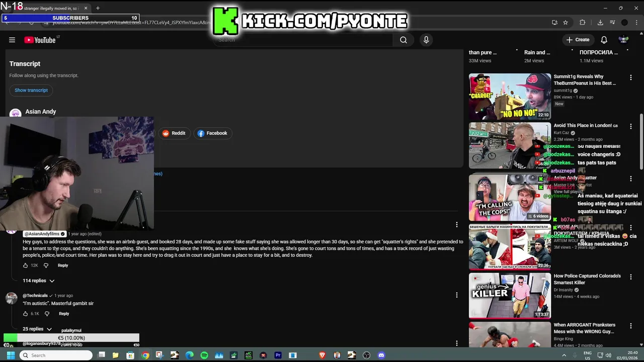The width and height of the screenshot is (644, 362).
Task: Open the @Technicals commenter profile
Action: (x=35, y=296)
